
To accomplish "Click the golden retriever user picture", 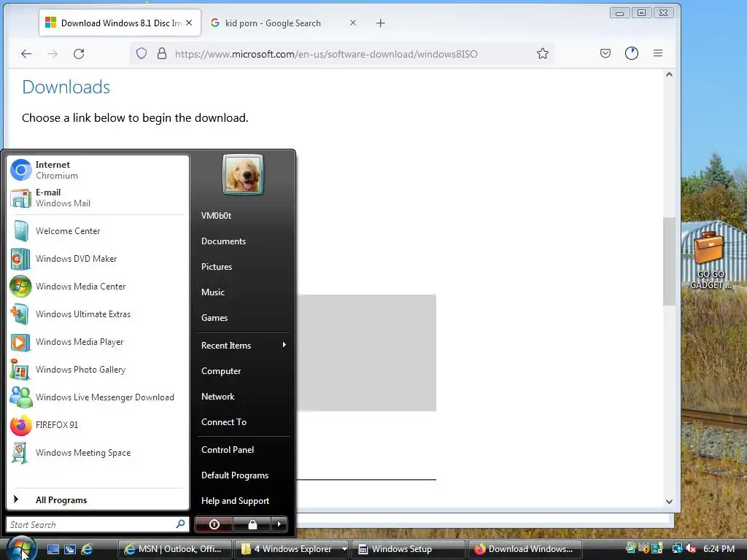I will click(x=243, y=174).
